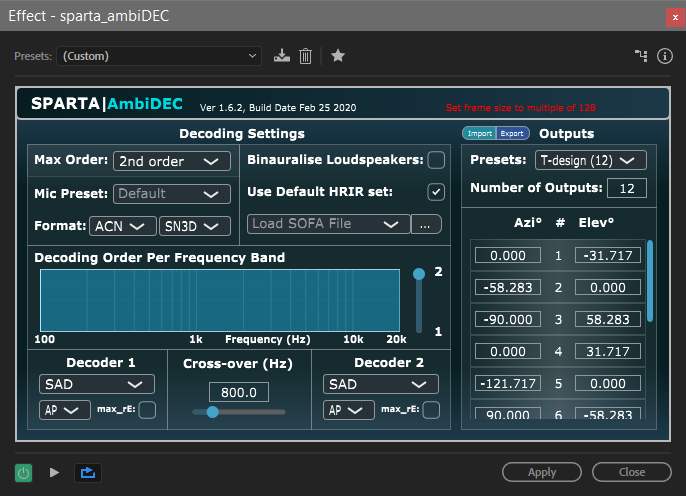The image size is (686, 496).
Task: Toggle effect power state button
Action: [x=24, y=473]
